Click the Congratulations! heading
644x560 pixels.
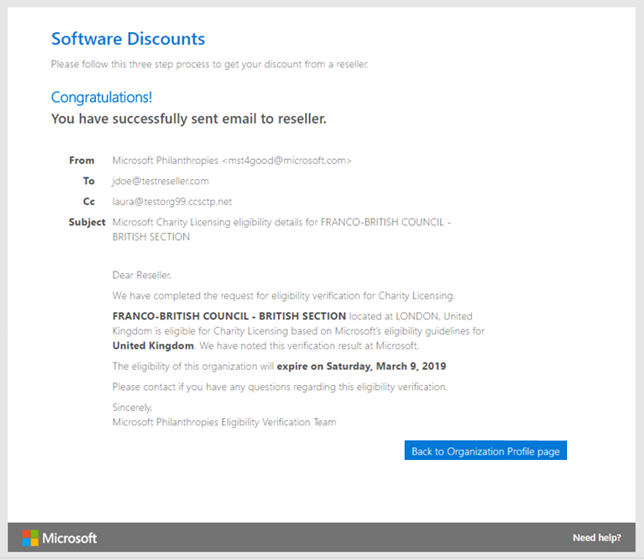[x=101, y=98]
